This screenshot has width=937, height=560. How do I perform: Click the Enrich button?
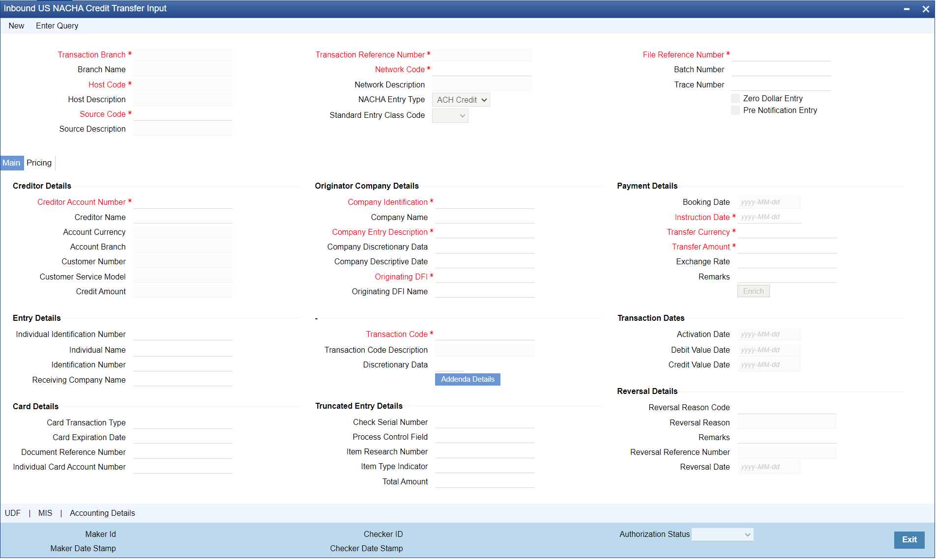[x=754, y=292]
